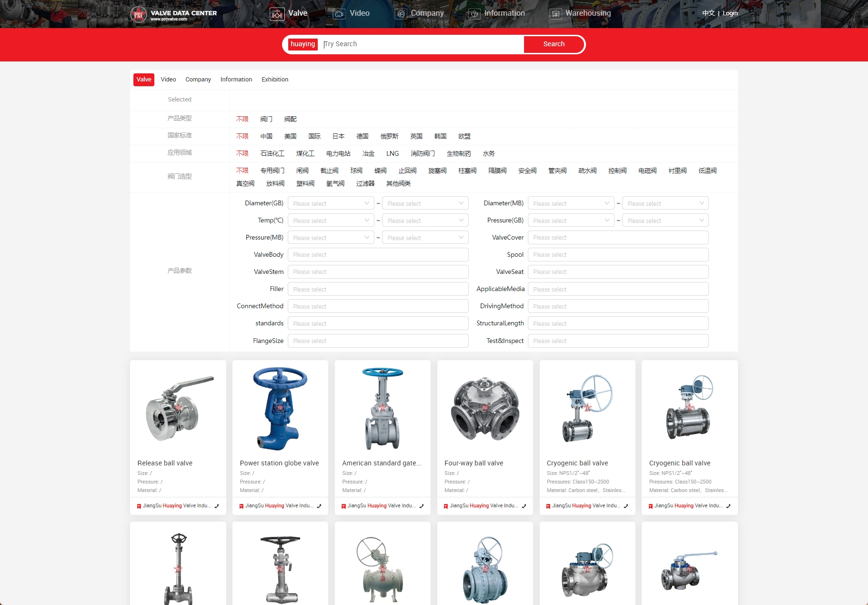Select 阀门 product type filter option
This screenshot has height=605, width=868.
point(266,119)
